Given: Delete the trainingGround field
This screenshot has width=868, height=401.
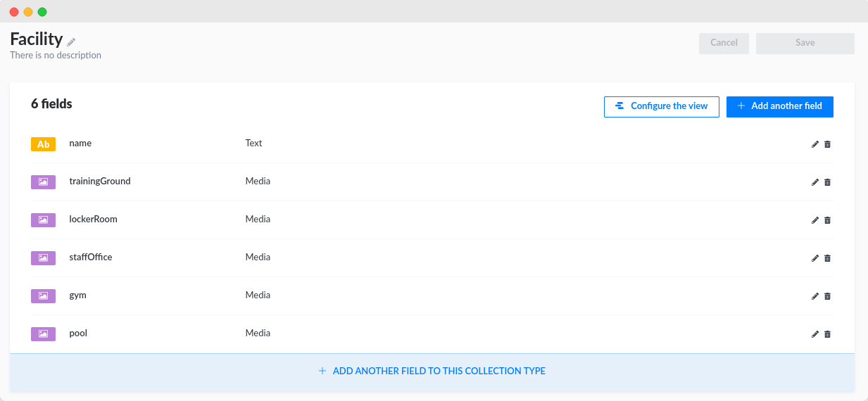Looking at the screenshot, I should pos(827,182).
